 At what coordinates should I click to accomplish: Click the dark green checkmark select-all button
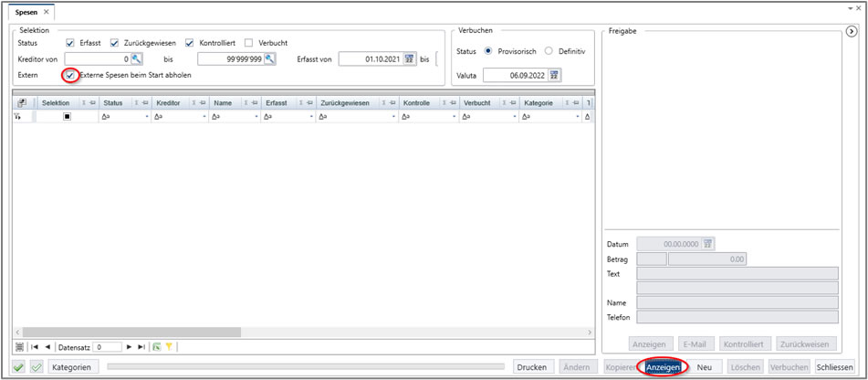click(20, 366)
